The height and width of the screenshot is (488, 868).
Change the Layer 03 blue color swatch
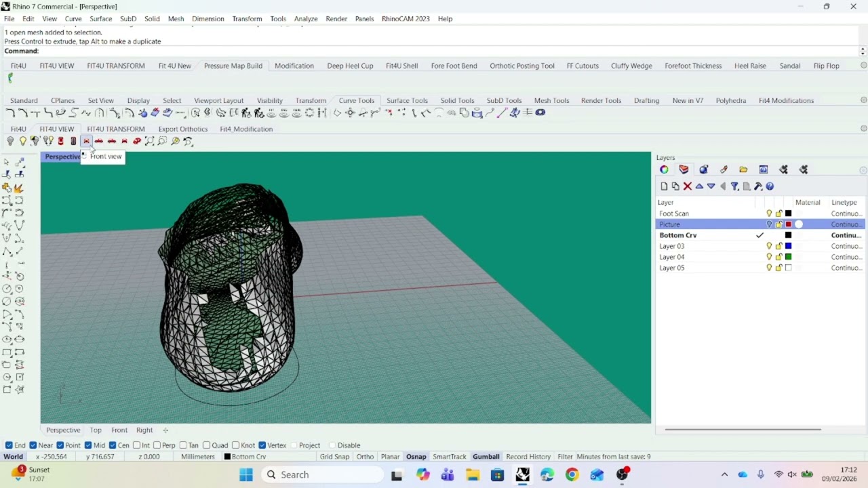pos(788,246)
